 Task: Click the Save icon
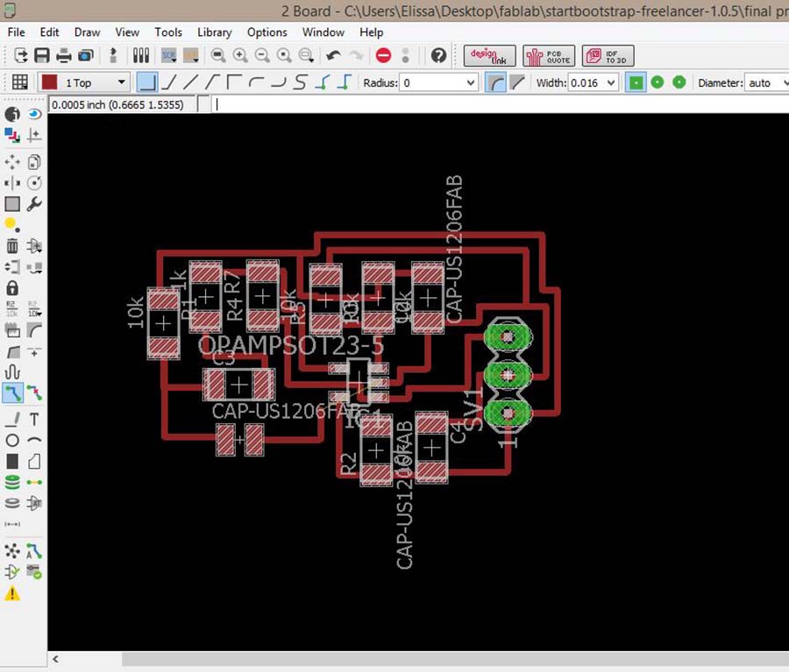coord(42,55)
